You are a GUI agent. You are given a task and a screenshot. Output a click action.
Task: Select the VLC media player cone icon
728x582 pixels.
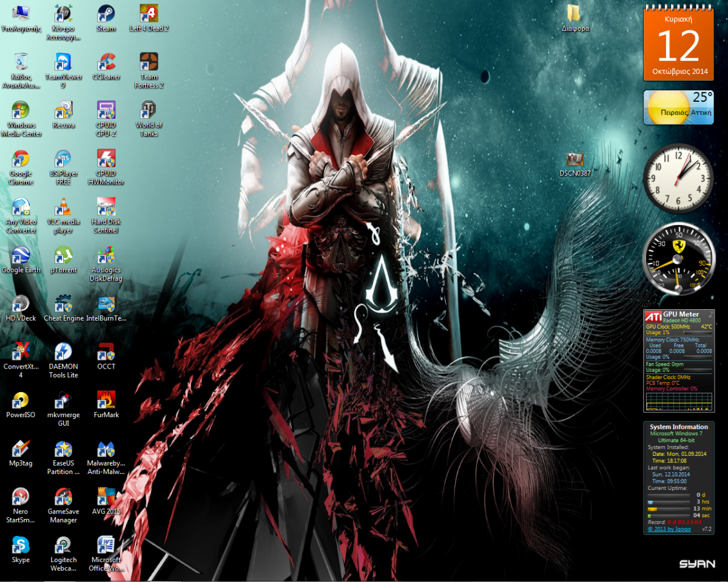pos(63,216)
